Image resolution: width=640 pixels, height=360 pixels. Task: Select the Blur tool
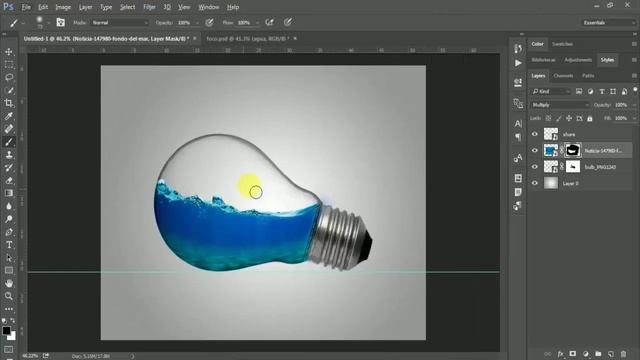pos(9,206)
